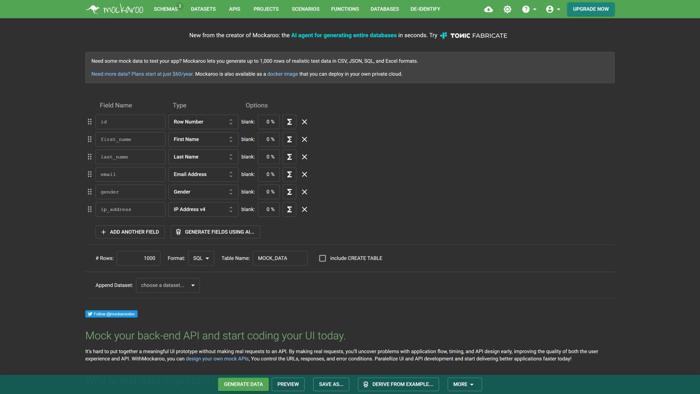This screenshot has height=394, width=700.
Task: Open the user account menu
Action: pyautogui.click(x=552, y=9)
